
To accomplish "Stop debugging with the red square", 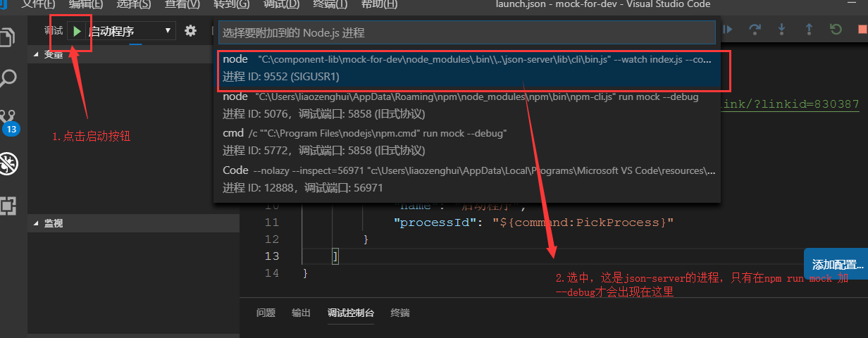I will point(862,30).
